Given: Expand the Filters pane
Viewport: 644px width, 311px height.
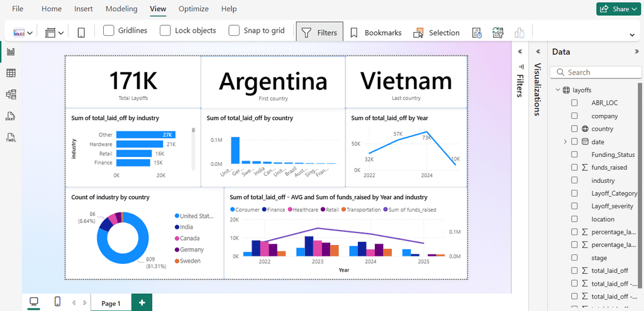Looking at the screenshot, I should (520, 52).
